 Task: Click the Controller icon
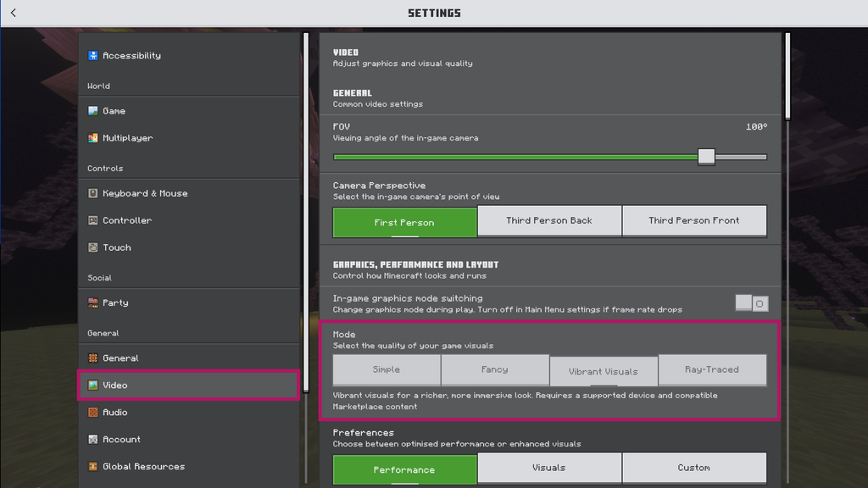[93, 220]
